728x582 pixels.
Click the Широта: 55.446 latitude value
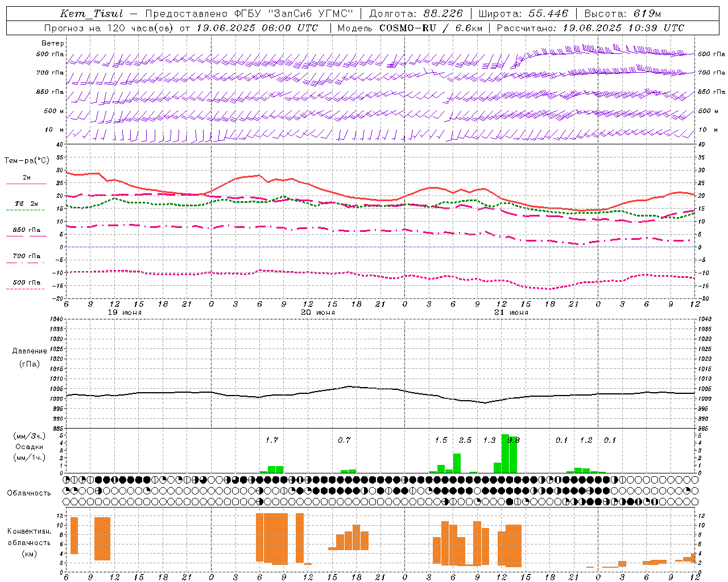click(524, 14)
